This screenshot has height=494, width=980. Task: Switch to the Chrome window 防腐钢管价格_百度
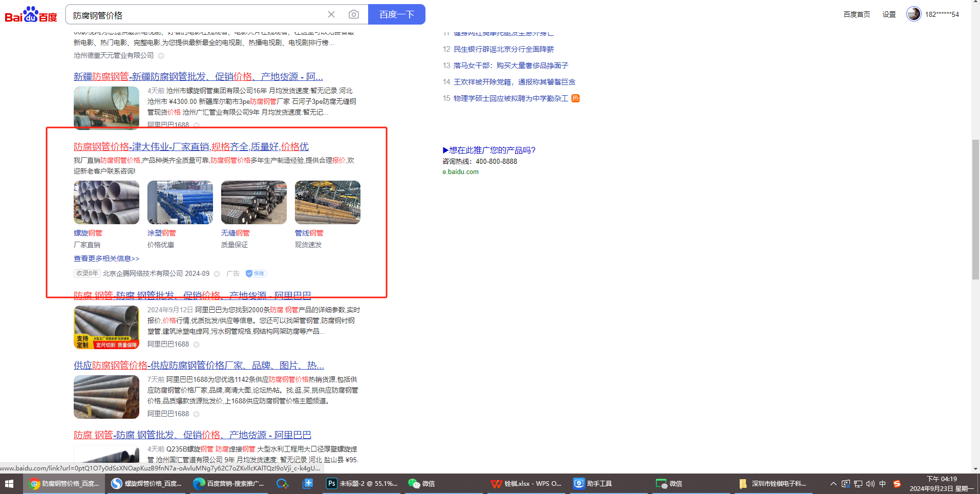(65, 484)
